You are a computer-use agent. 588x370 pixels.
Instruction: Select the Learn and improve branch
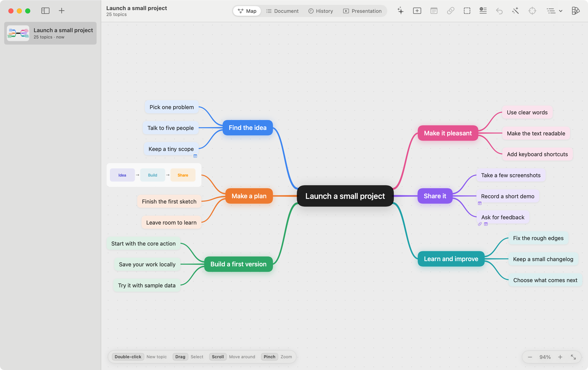coord(451,259)
